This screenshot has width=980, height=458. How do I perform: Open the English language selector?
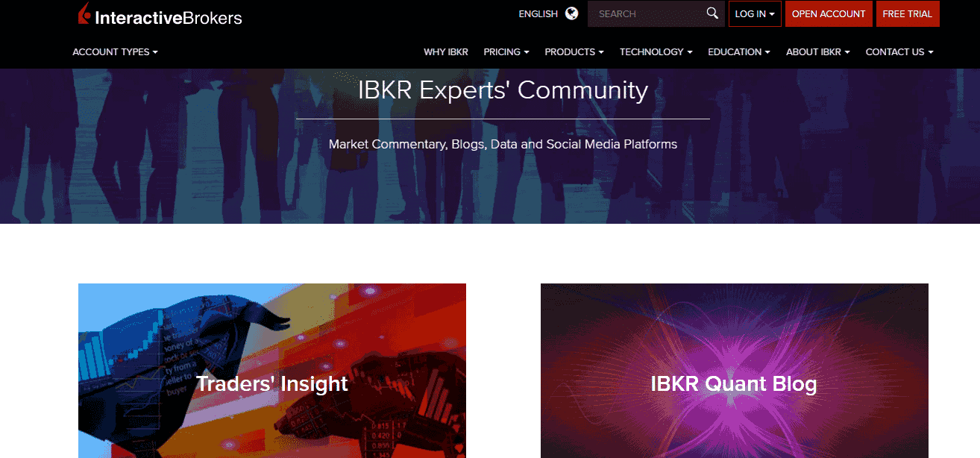pyautogui.click(x=538, y=13)
